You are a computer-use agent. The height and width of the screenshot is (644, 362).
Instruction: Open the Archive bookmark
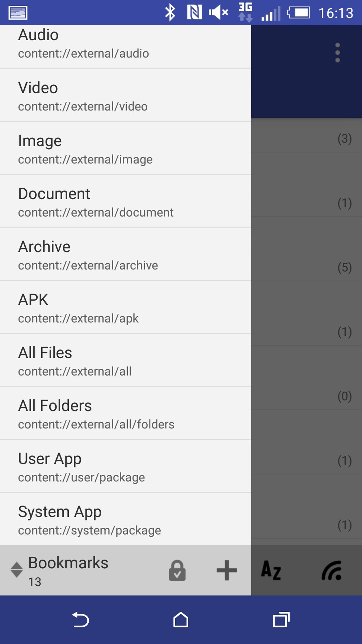pos(125,255)
